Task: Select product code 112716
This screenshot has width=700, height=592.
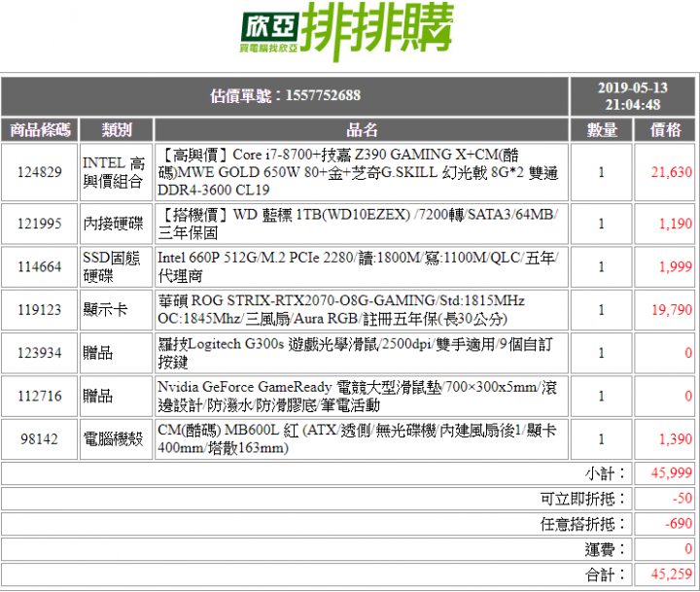Action: point(39,396)
